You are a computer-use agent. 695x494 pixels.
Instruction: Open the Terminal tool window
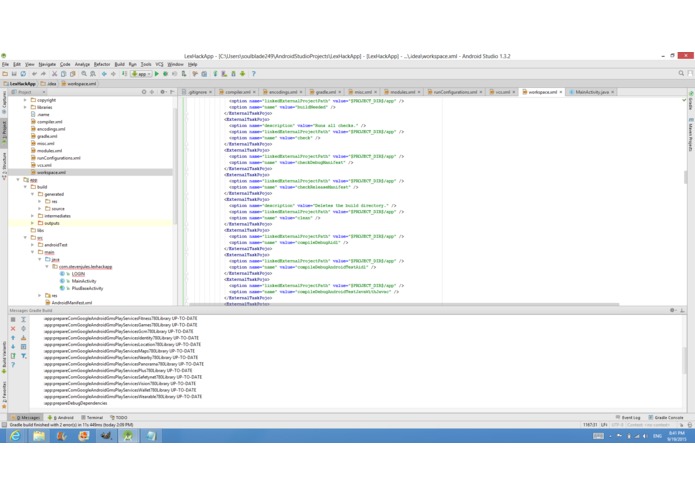pos(92,417)
